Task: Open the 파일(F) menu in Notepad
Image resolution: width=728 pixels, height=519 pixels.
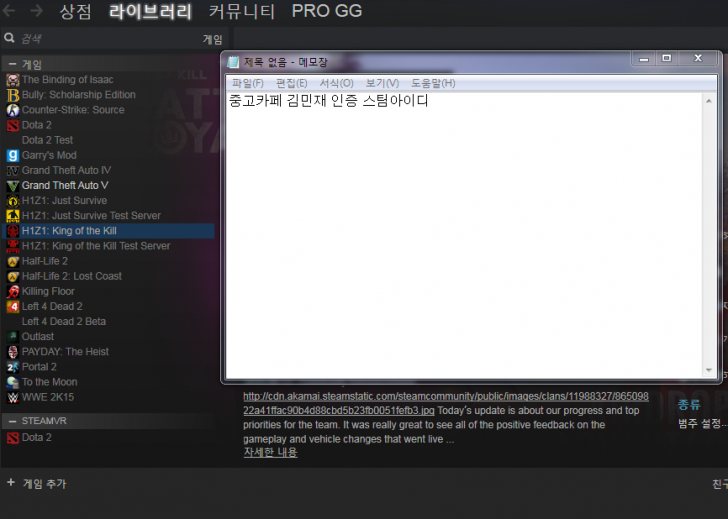Action: point(247,83)
